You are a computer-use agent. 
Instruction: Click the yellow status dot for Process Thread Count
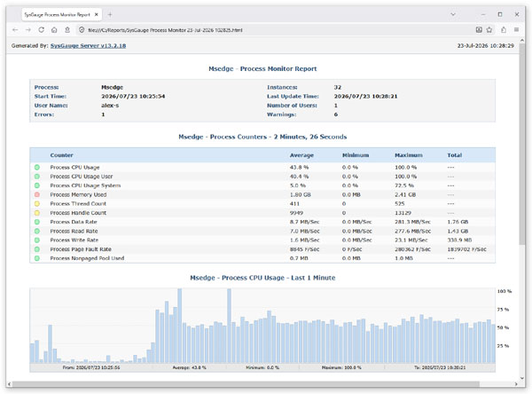point(37,204)
